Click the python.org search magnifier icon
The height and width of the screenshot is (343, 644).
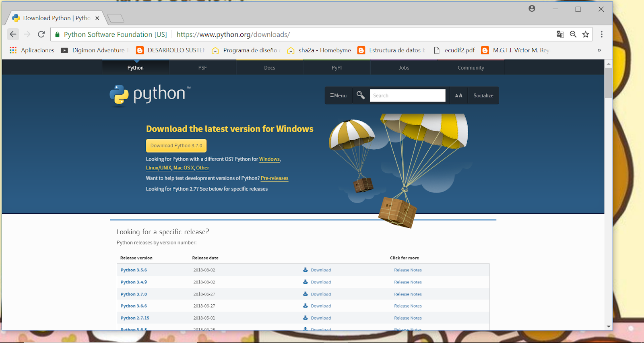361,95
